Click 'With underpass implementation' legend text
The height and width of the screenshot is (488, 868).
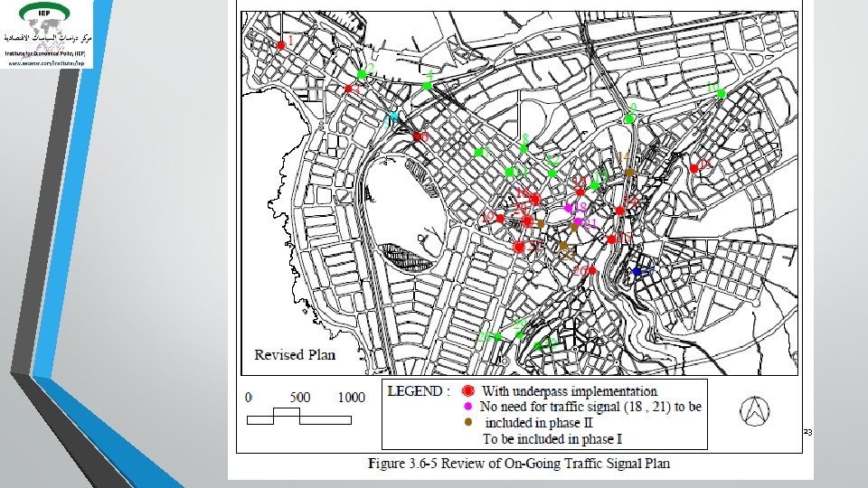(x=570, y=391)
